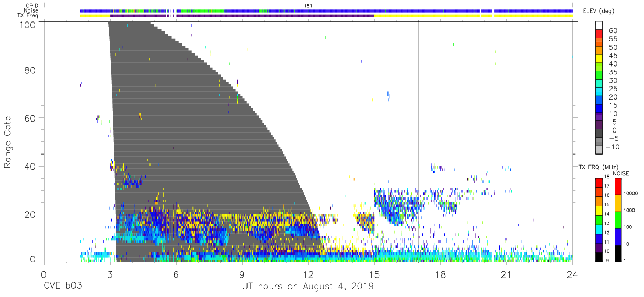The image size is (644, 297).
Task: Click the elevation colorbar label '60'
Action: (x=613, y=31)
